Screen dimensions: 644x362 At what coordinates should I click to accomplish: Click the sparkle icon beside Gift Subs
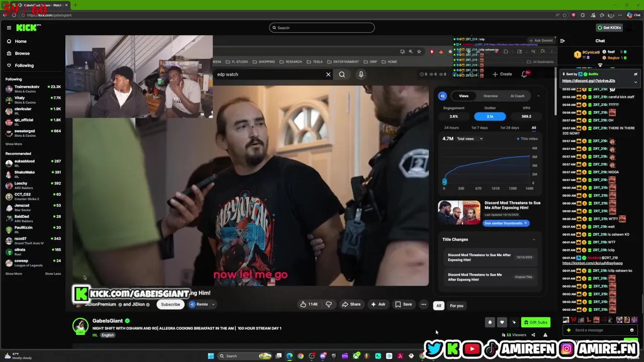click(514, 322)
